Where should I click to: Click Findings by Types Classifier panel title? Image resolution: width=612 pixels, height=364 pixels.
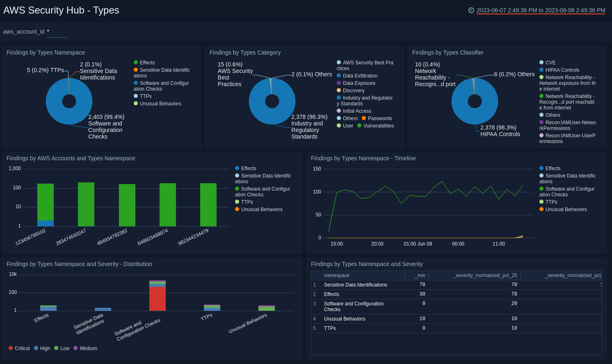[448, 52]
